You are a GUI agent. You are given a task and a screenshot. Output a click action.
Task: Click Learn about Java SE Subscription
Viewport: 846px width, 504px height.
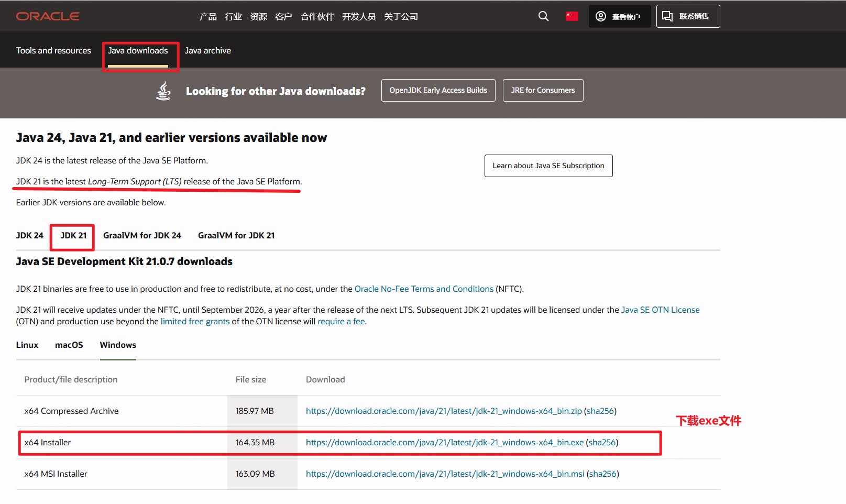pyautogui.click(x=548, y=166)
